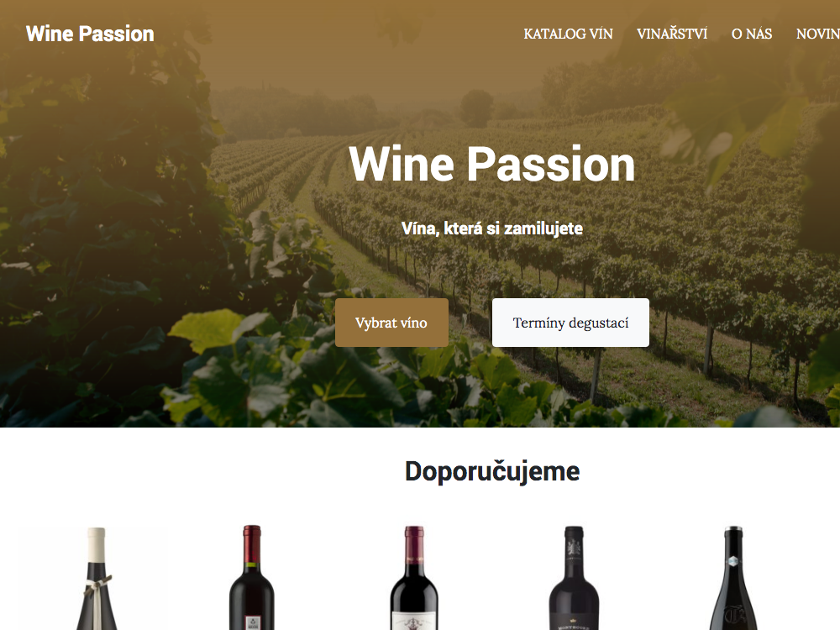Go to the O NÁS page
This screenshot has width=840, height=630.
(x=752, y=34)
